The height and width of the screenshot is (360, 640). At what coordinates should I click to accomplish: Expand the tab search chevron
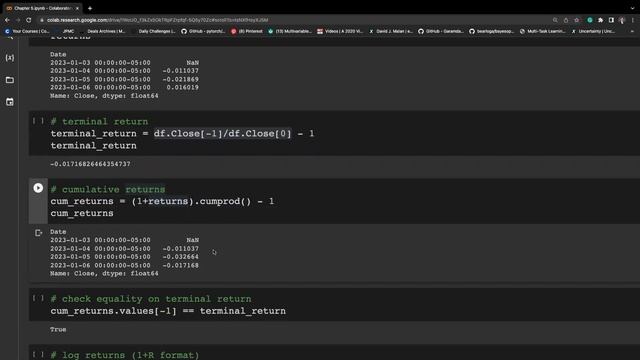pyautogui.click(x=632, y=8)
